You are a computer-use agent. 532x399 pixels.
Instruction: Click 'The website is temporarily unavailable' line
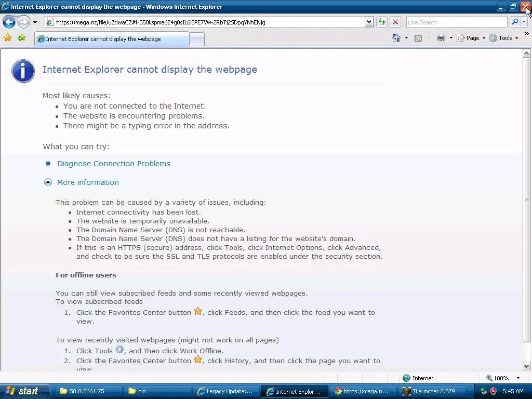coord(143,221)
